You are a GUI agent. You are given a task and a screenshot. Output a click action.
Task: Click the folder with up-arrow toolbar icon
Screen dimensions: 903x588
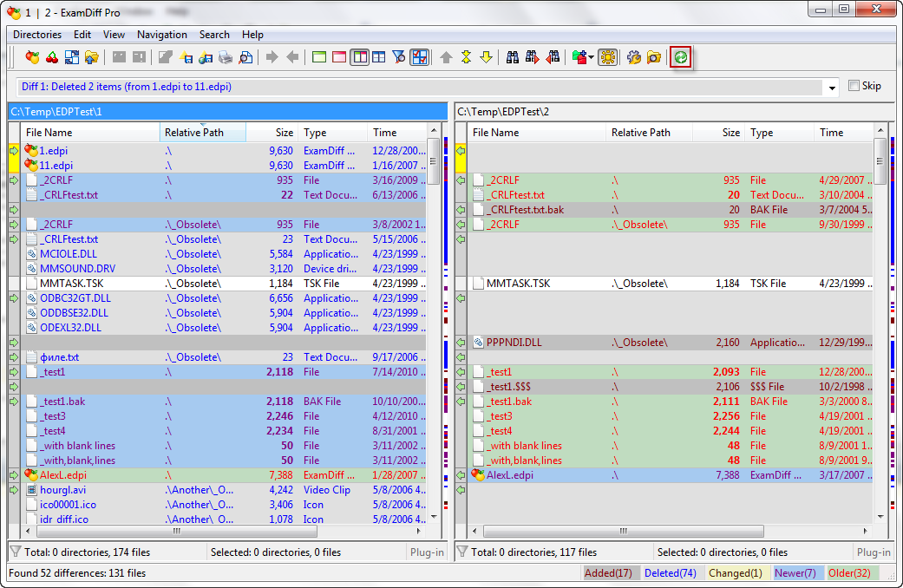[92, 57]
